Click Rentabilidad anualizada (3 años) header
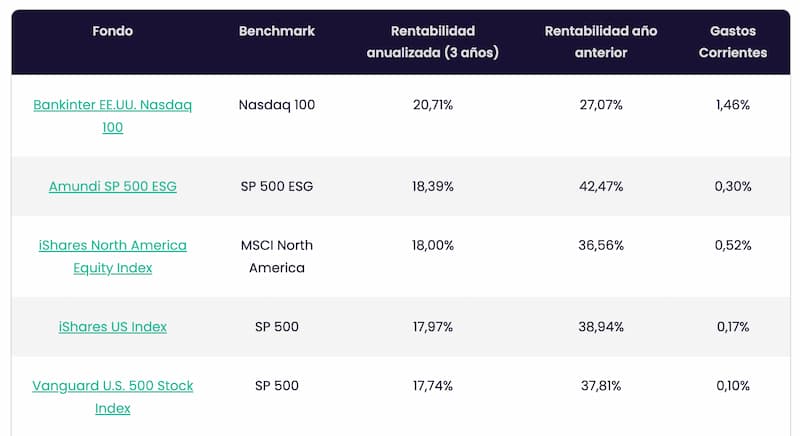This screenshot has width=800, height=436. pyautogui.click(x=433, y=42)
